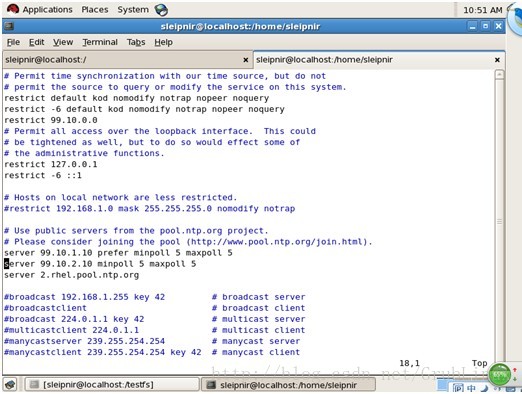Click the red hat logo icon
Screen dimensions: 522x394
point(13,9)
